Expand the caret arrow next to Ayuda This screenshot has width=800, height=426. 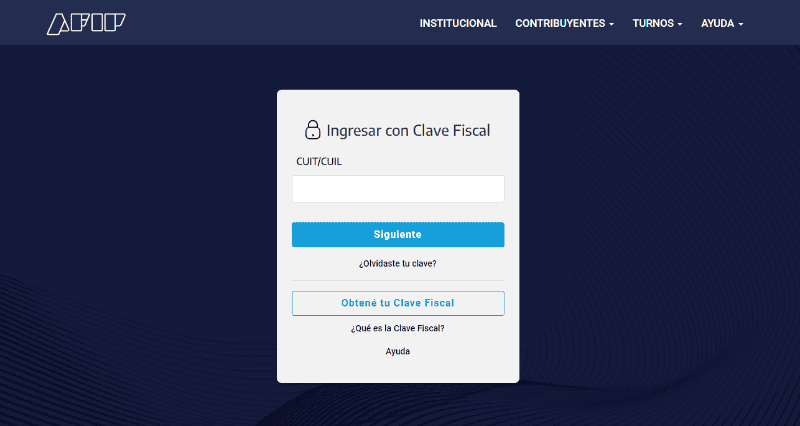741,24
